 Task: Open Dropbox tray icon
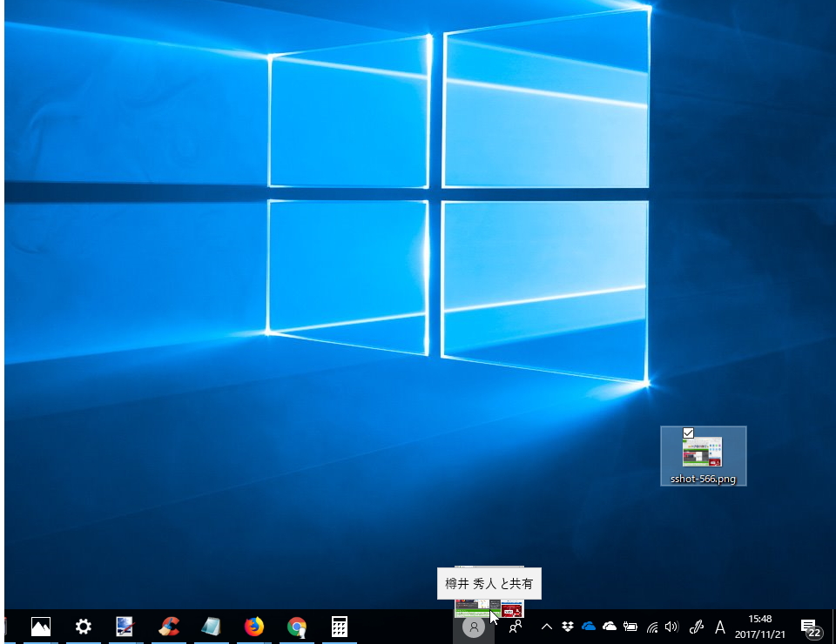567,627
